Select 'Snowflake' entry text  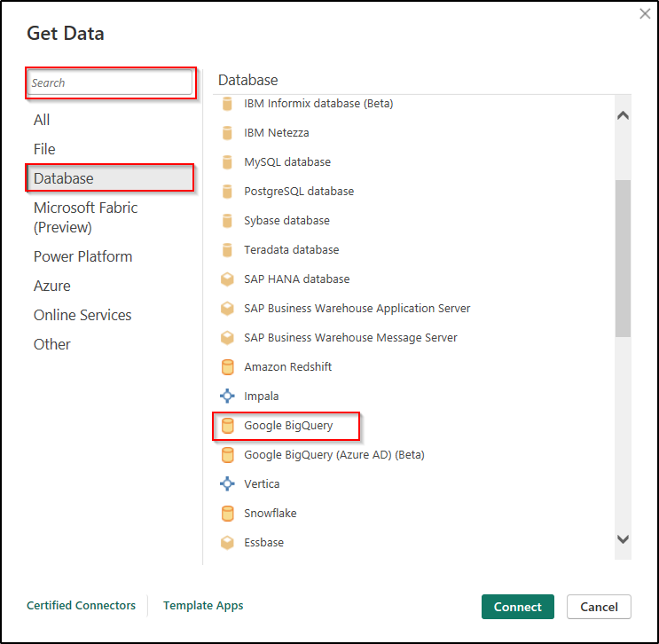tap(271, 514)
